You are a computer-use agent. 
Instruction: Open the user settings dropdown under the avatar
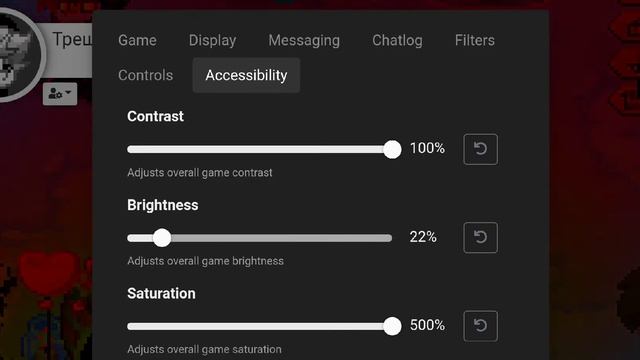pos(60,94)
